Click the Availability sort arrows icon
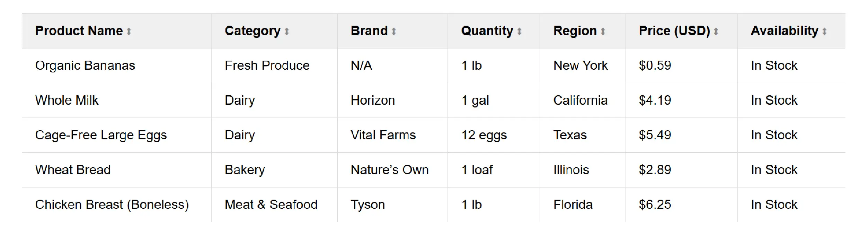The width and height of the screenshot is (868, 235). coord(824,32)
